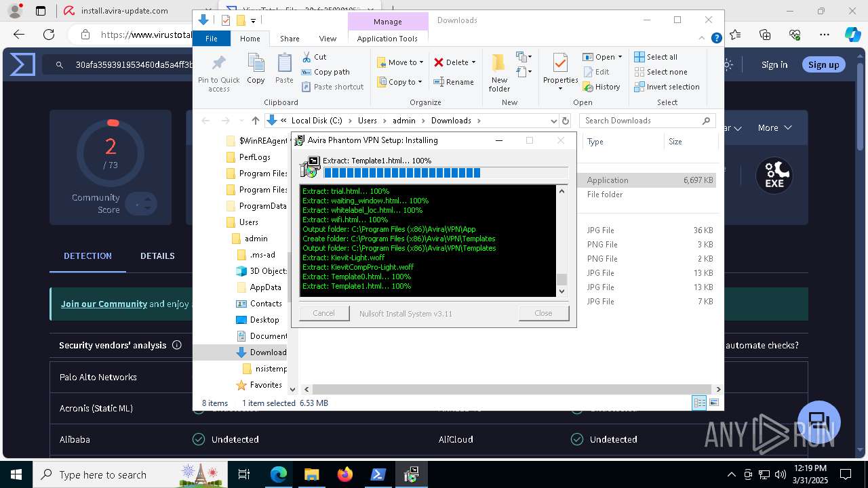Expand Quick Access Toolbar customize arrow
This screenshot has width=868, height=488.
(x=253, y=20)
